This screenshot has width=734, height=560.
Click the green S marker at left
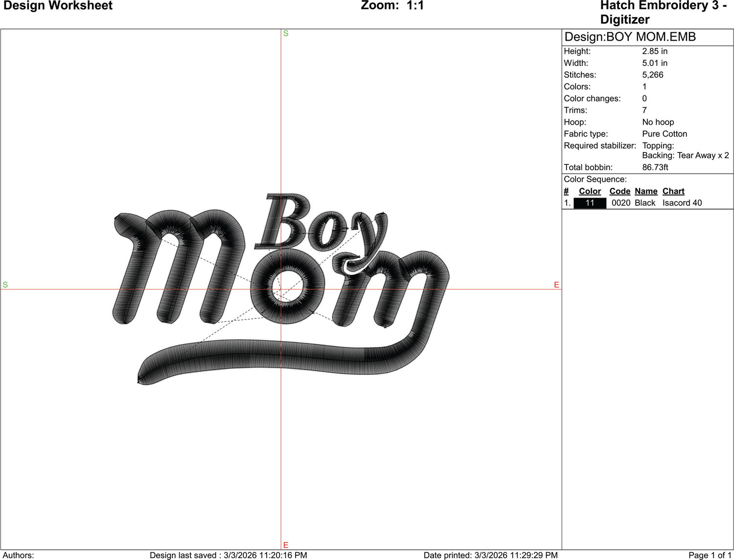pyautogui.click(x=5, y=285)
